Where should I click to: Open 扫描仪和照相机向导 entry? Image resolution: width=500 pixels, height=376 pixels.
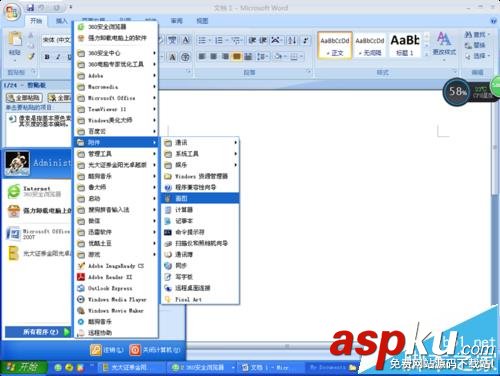coord(200,243)
